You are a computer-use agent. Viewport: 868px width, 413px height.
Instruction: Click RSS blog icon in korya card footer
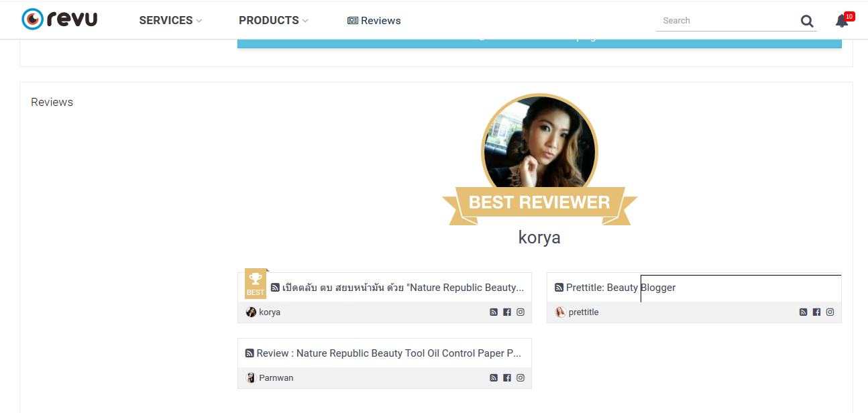(494, 312)
